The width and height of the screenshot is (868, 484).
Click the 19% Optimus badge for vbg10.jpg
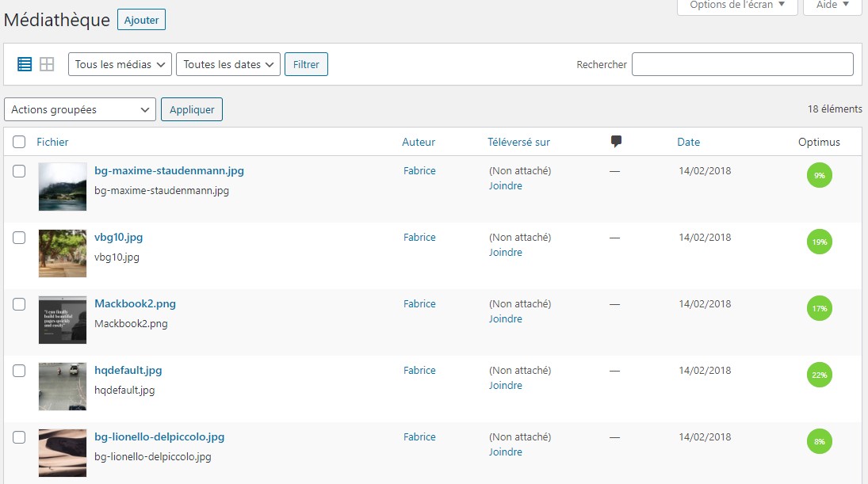tap(819, 242)
